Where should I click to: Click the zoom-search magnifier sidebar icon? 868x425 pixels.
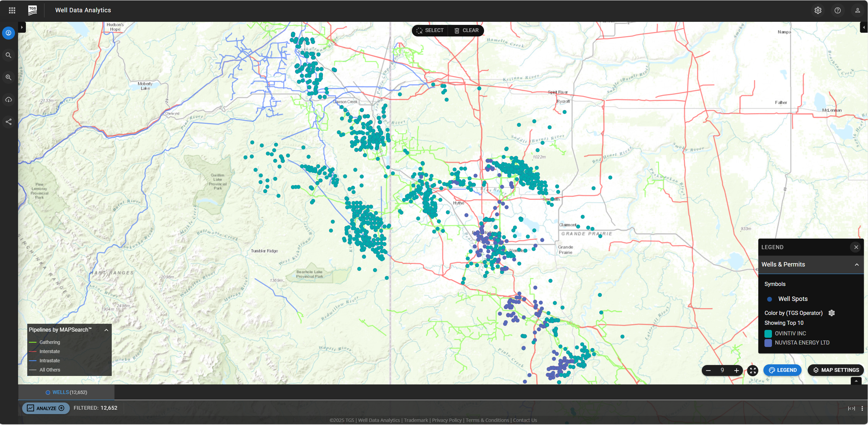[x=9, y=77]
